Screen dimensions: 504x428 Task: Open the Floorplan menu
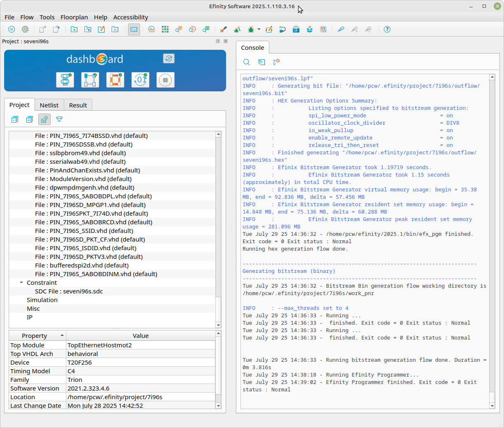[x=74, y=17]
